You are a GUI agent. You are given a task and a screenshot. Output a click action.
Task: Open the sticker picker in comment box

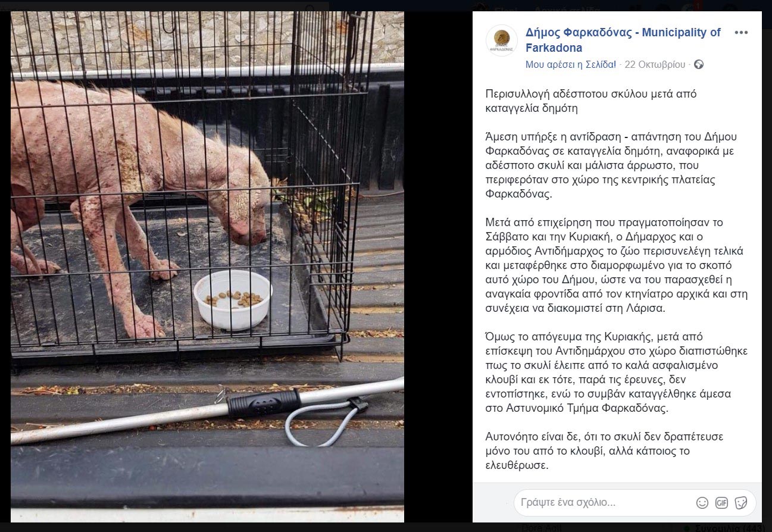(741, 503)
